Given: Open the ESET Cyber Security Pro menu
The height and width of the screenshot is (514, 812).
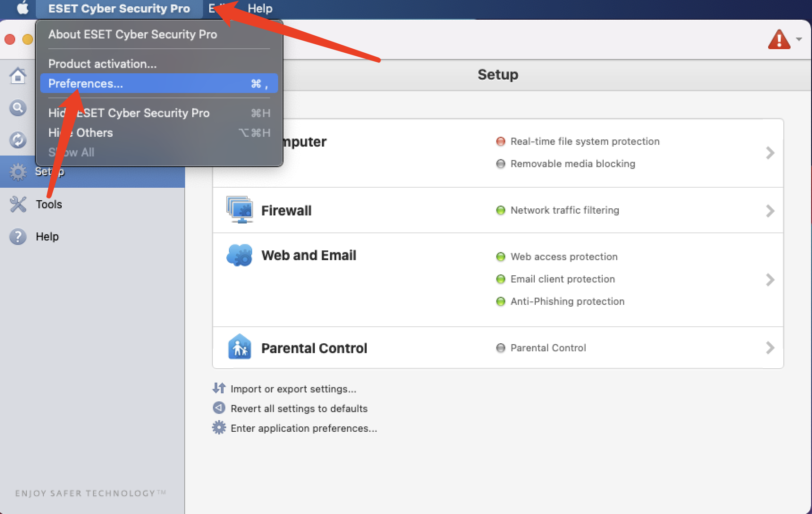Looking at the screenshot, I should 119,8.
